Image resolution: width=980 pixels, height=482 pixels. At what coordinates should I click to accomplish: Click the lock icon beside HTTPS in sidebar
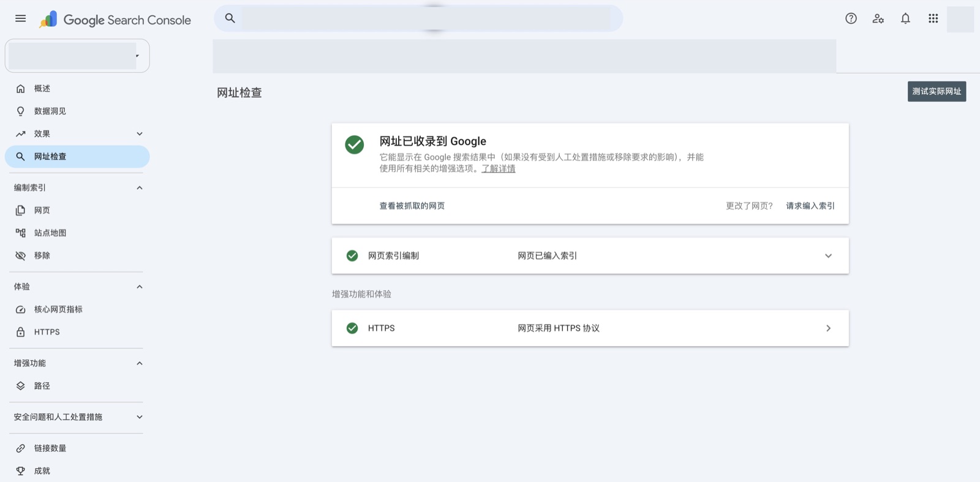(21, 333)
